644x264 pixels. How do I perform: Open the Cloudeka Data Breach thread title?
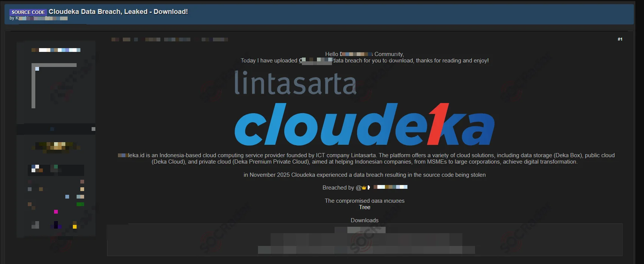(118, 12)
